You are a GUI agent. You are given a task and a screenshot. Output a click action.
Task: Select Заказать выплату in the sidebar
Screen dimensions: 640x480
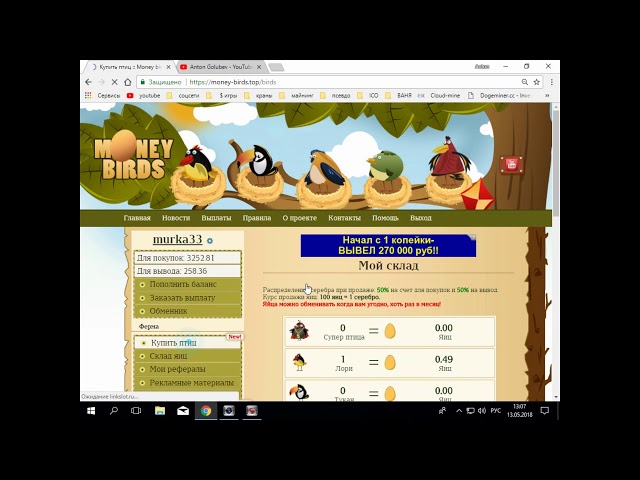click(x=182, y=298)
